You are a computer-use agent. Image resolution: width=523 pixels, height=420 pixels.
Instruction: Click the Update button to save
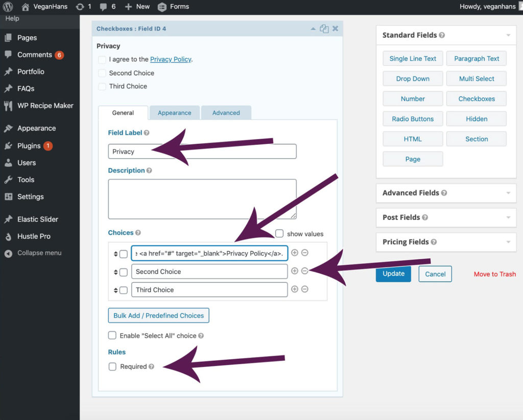pos(393,274)
